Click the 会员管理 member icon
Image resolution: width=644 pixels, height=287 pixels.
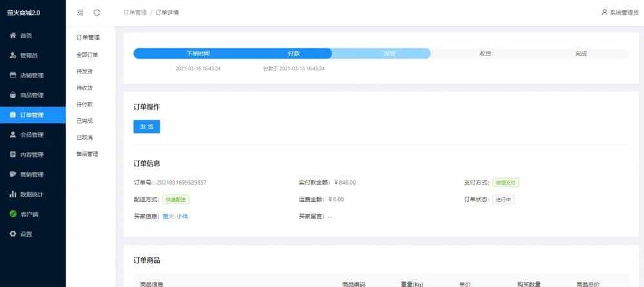point(13,134)
